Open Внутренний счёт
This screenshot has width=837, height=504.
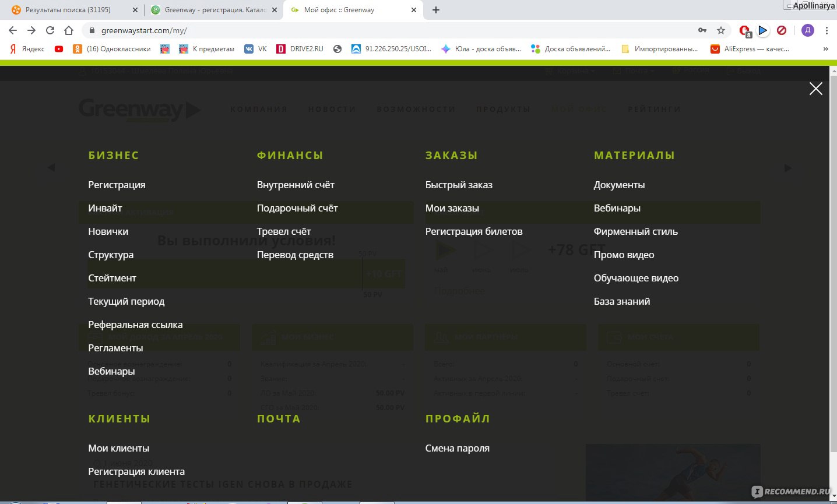[x=296, y=185]
